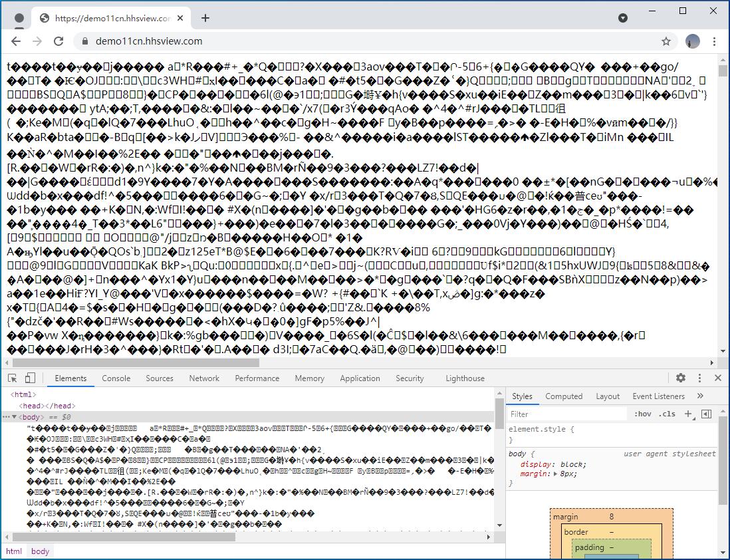The height and width of the screenshot is (560, 730).
Task: Bookmark the page with the star icon
Action: coord(666,41)
